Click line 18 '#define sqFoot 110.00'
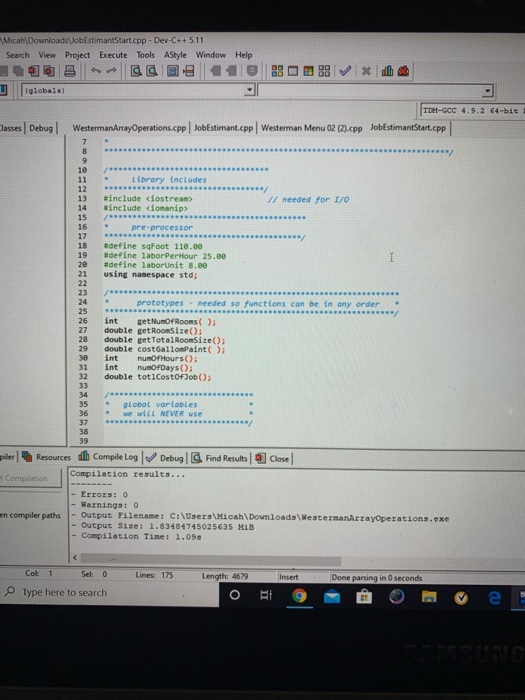 [153, 246]
